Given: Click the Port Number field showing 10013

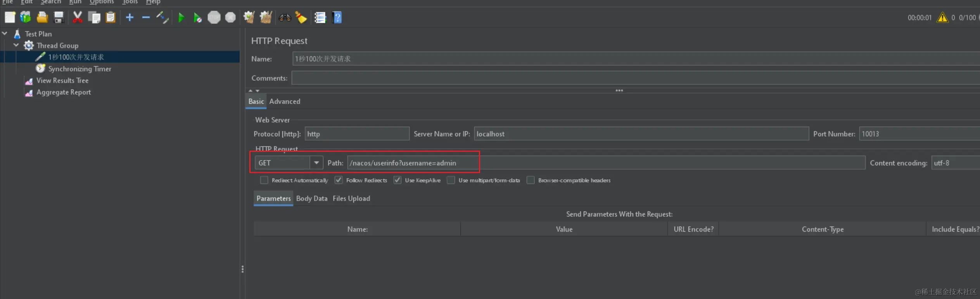Looking at the screenshot, I should (920, 134).
